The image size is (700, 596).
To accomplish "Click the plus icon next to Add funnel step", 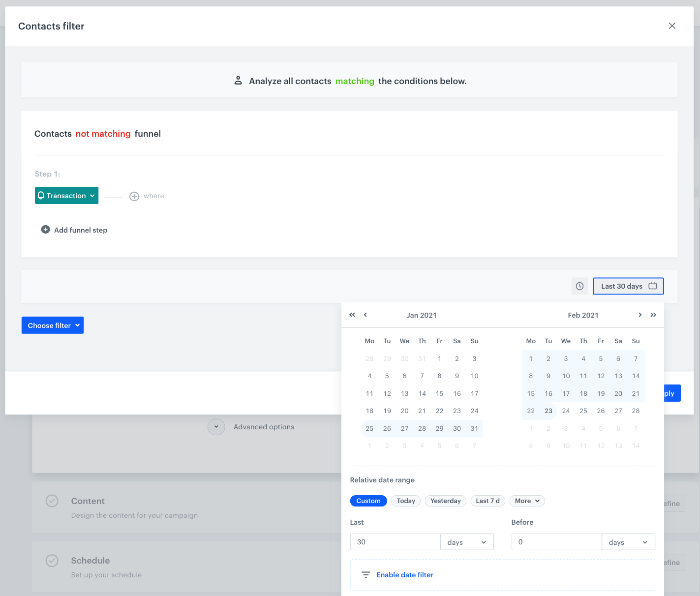I will point(45,229).
